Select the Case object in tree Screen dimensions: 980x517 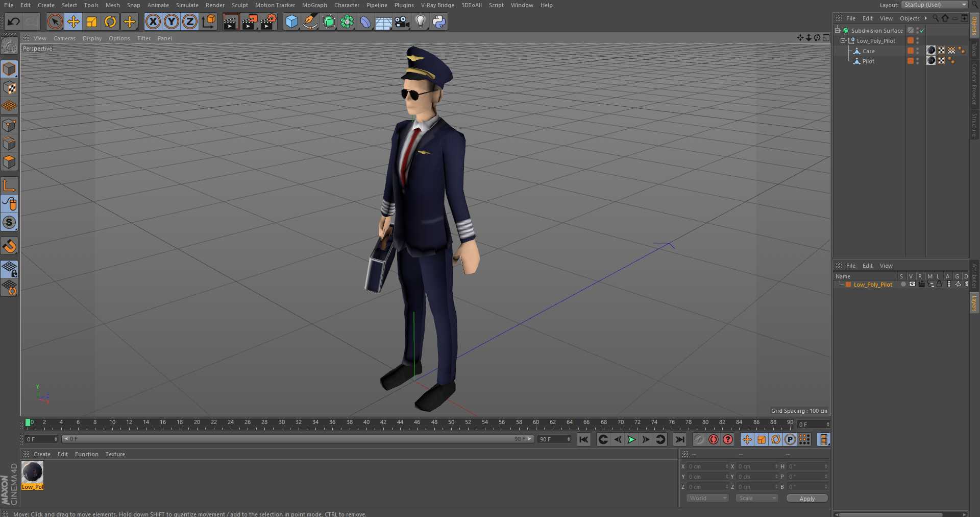(868, 51)
